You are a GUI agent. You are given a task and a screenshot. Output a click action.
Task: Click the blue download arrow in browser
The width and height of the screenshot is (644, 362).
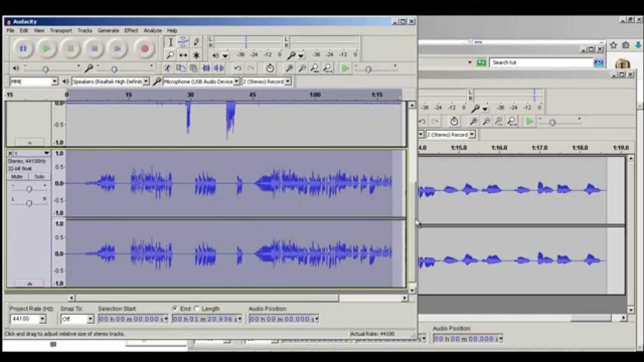tap(638, 45)
